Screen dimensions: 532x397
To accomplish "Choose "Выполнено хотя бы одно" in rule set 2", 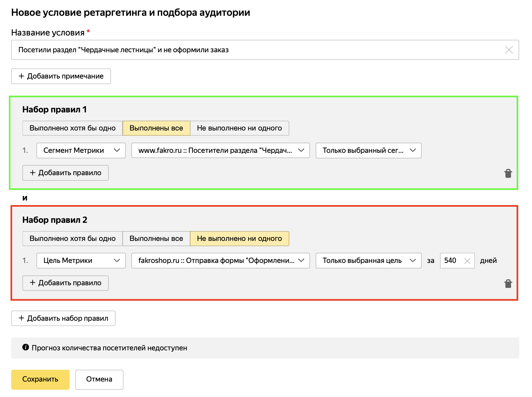I will [x=73, y=239].
